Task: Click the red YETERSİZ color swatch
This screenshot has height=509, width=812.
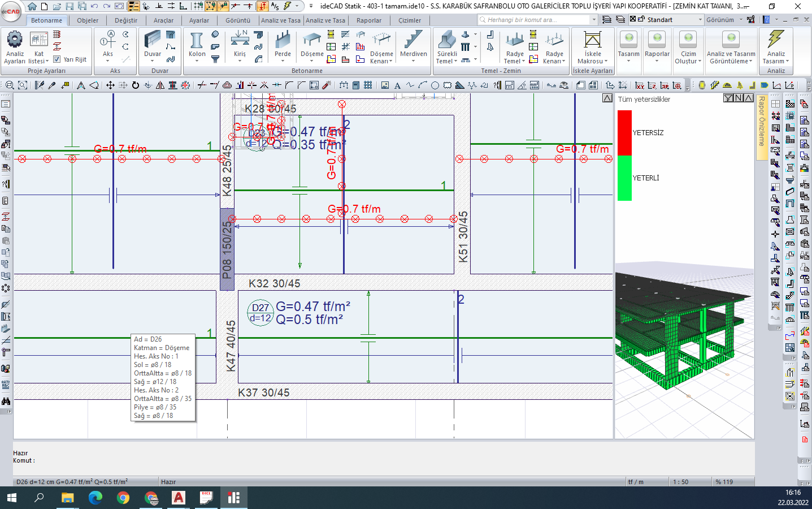Action: pyautogui.click(x=624, y=133)
